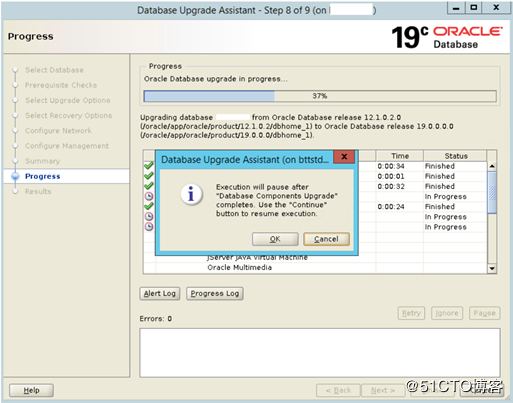513x403 pixels.
Task: Close the Database Upgrade Assistant popup dialog
Action: (x=344, y=156)
